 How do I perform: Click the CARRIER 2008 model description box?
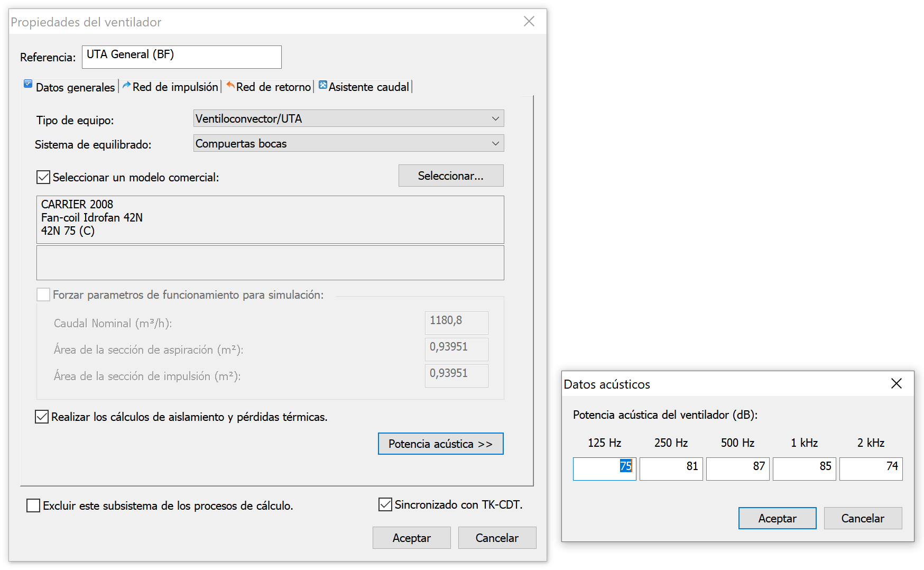tap(270, 219)
